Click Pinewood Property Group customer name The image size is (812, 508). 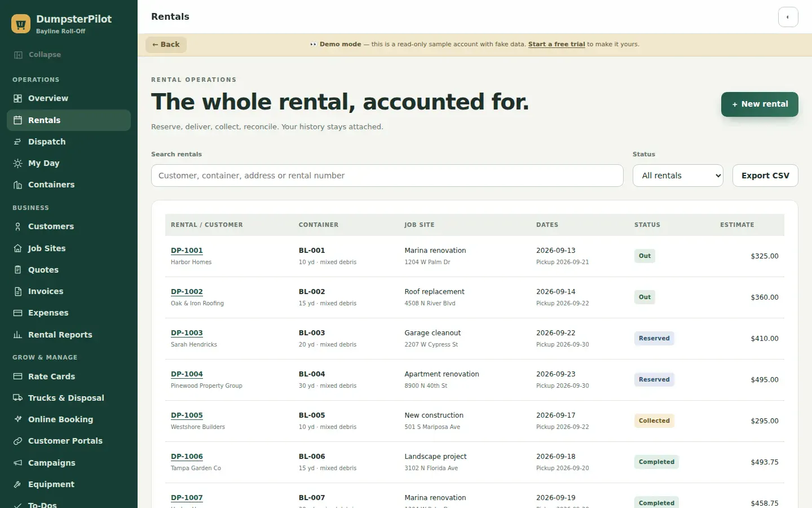point(206,386)
